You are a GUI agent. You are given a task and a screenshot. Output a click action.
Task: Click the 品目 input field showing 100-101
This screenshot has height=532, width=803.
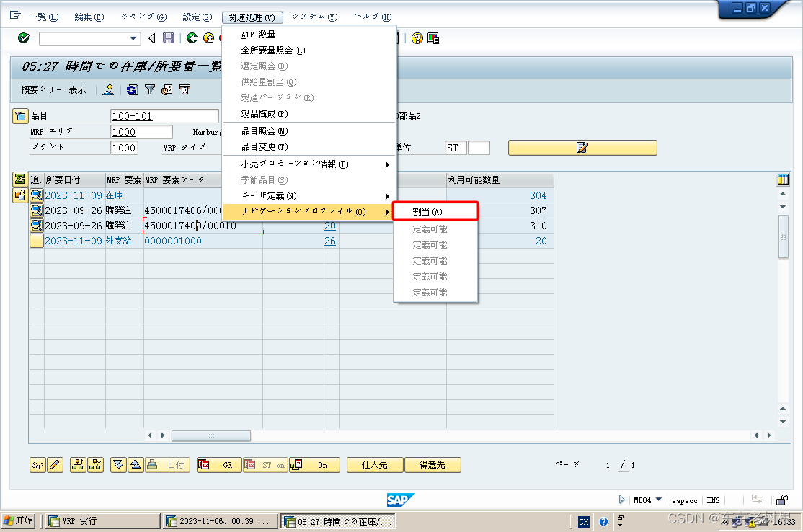(x=164, y=115)
